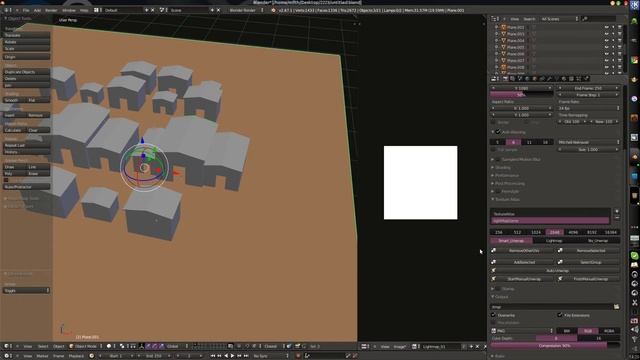Toggle visibility eye of Plane.002
Viewport: 640px width, 360px height.
point(607,27)
